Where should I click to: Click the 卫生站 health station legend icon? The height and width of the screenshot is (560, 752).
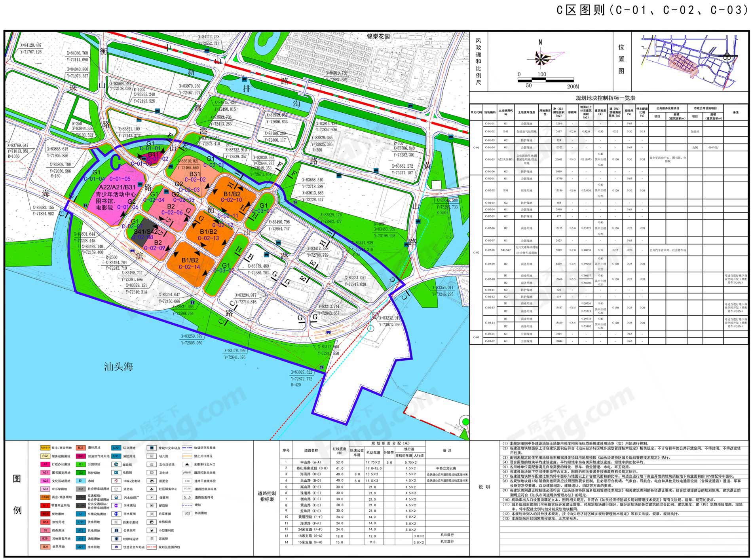tap(152, 473)
